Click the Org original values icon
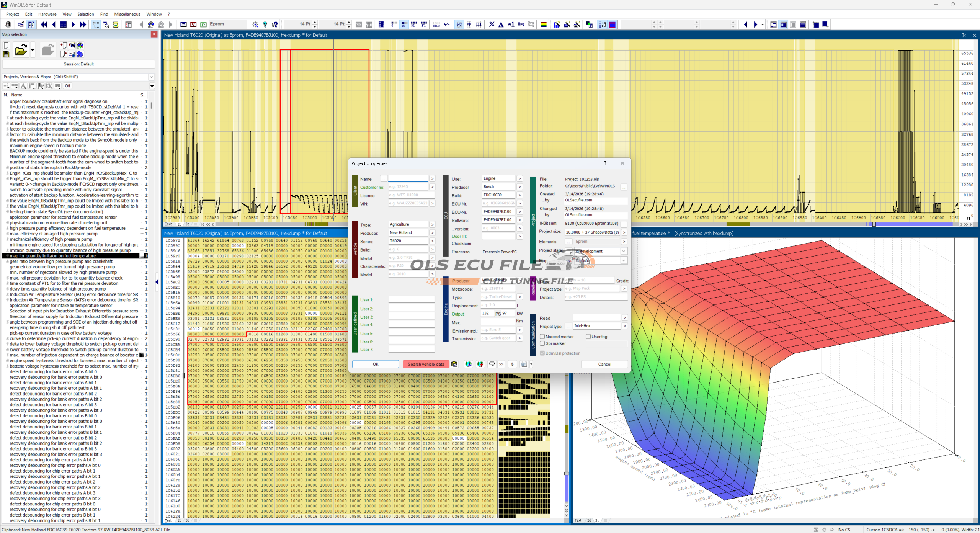The image size is (980, 533). coord(521,25)
